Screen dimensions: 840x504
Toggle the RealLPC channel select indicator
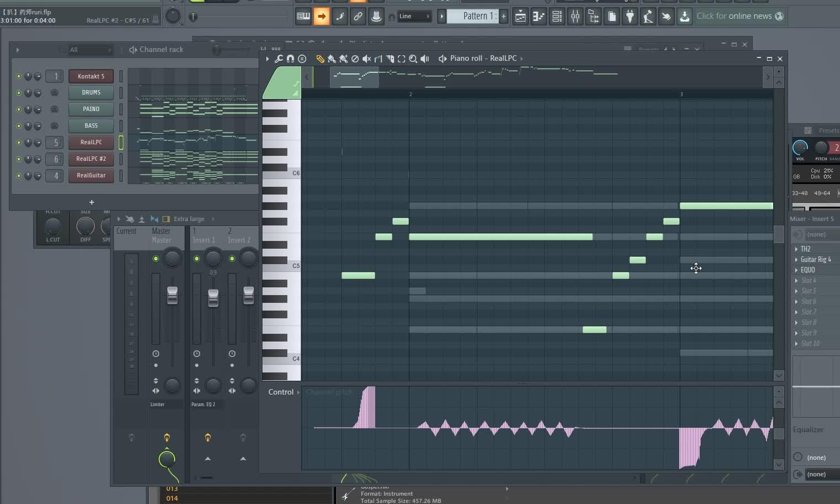tap(121, 143)
